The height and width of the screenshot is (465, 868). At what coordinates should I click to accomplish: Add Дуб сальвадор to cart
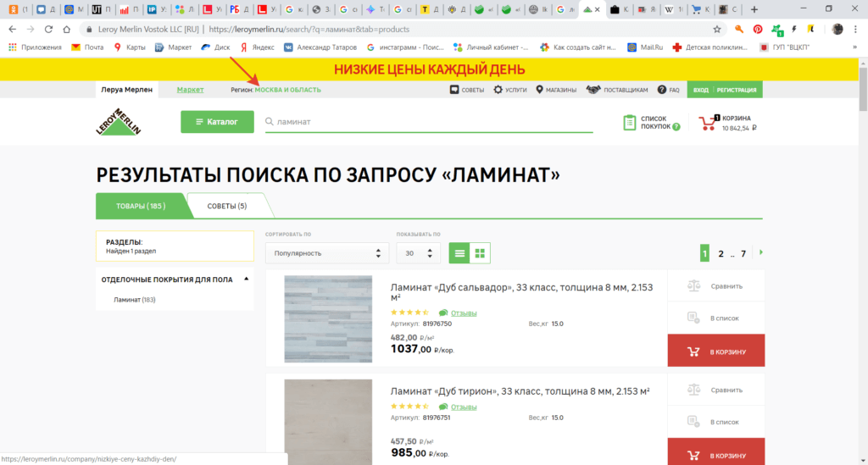pos(715,350)
